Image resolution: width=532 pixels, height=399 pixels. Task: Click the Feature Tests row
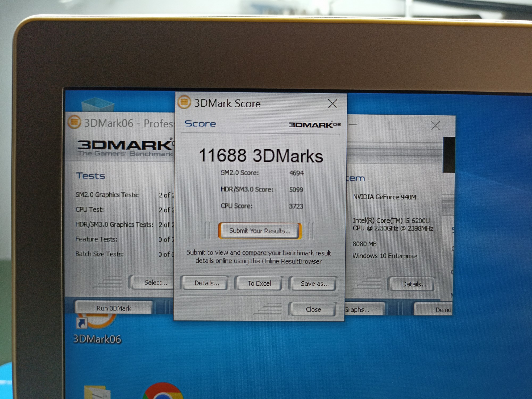pos(124,239)
